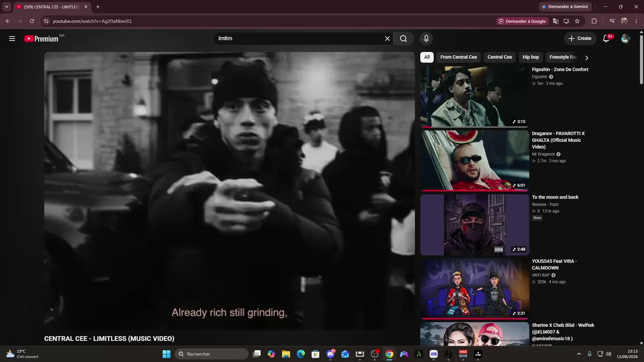Open the To the moon and back title

[555, 197]
